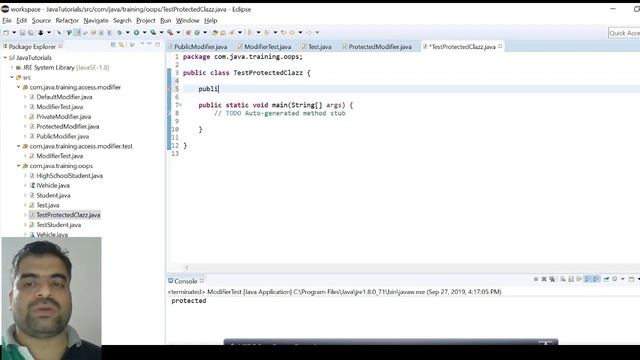Screen dimensions: 640x360
Task: Open the Source menu
Action: click(x=41, y=20)
